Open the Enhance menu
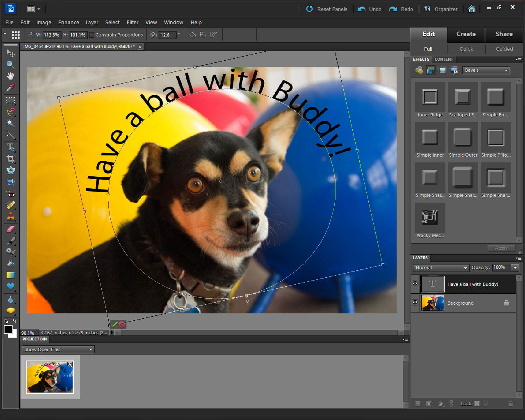 68,23
